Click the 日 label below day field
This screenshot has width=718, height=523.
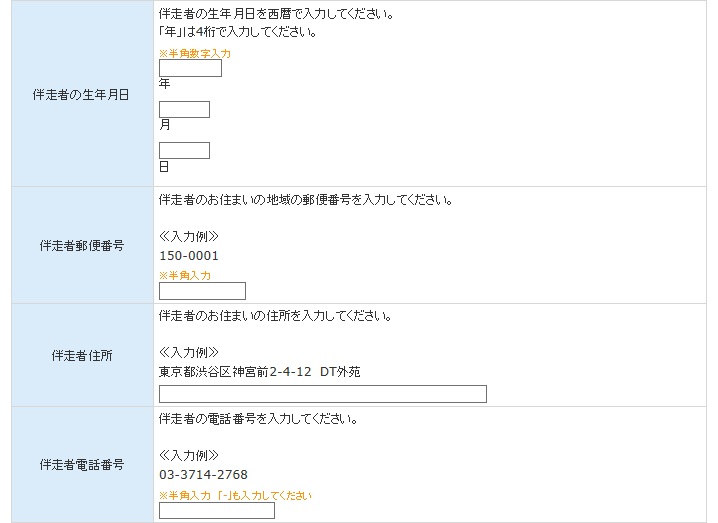pos(164,167)
